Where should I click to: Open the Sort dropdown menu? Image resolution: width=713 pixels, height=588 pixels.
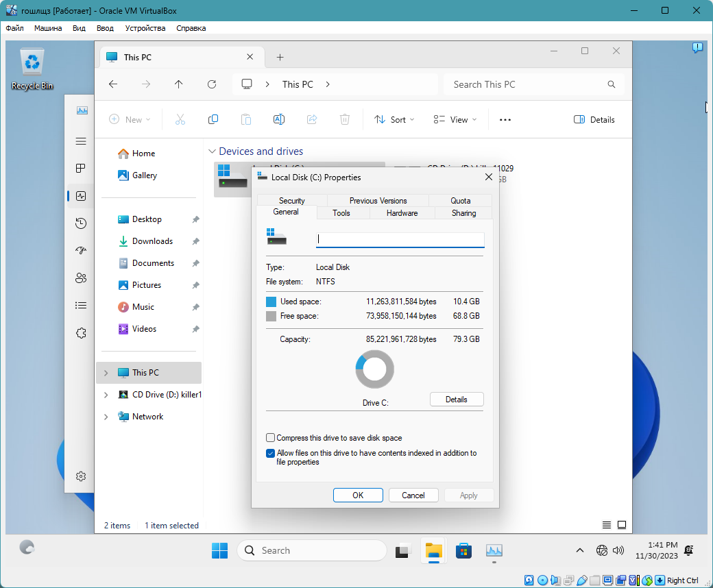click(394, 119)
